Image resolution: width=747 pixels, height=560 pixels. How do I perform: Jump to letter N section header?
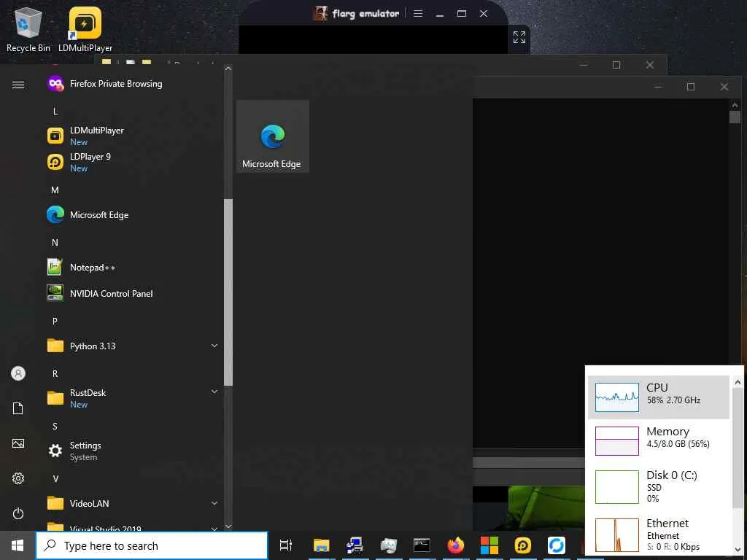click(55, 242)
